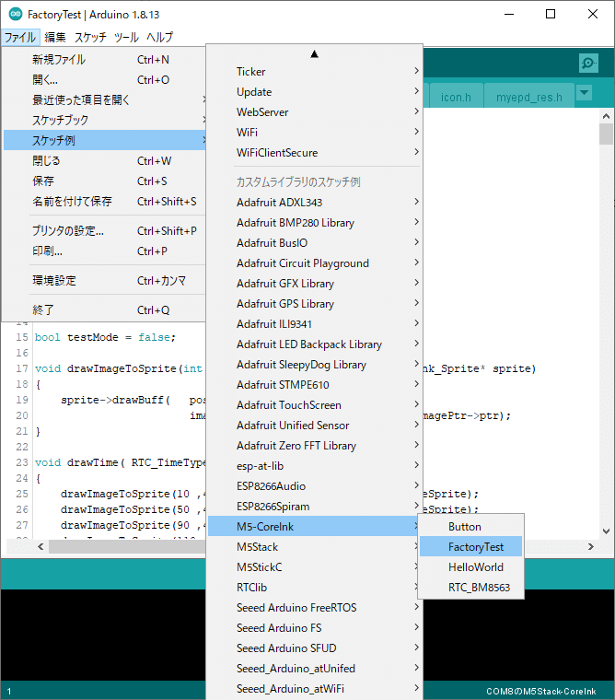Viewport: 615px width, 700px height.
Task: Expand Seeed Arduino FreeRTOS examples
Action: (x=314, y=608)
